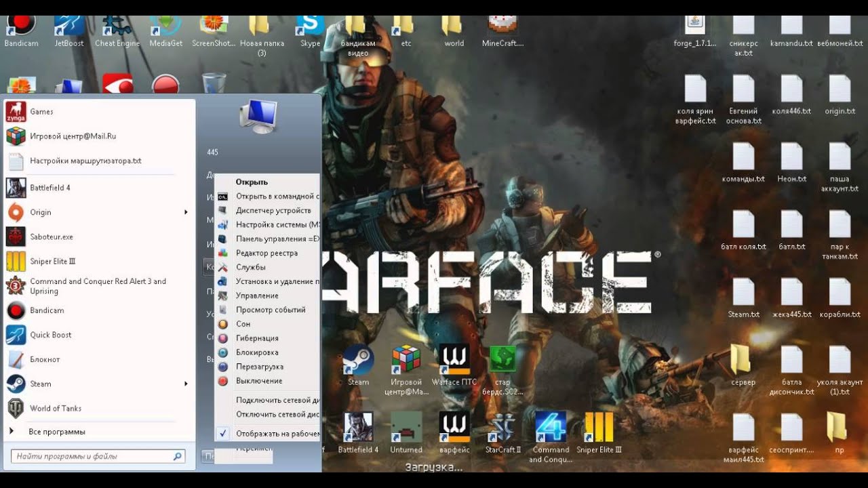
Task: Start World of Tanks from Start menu
Action: (x=100, y=408)
